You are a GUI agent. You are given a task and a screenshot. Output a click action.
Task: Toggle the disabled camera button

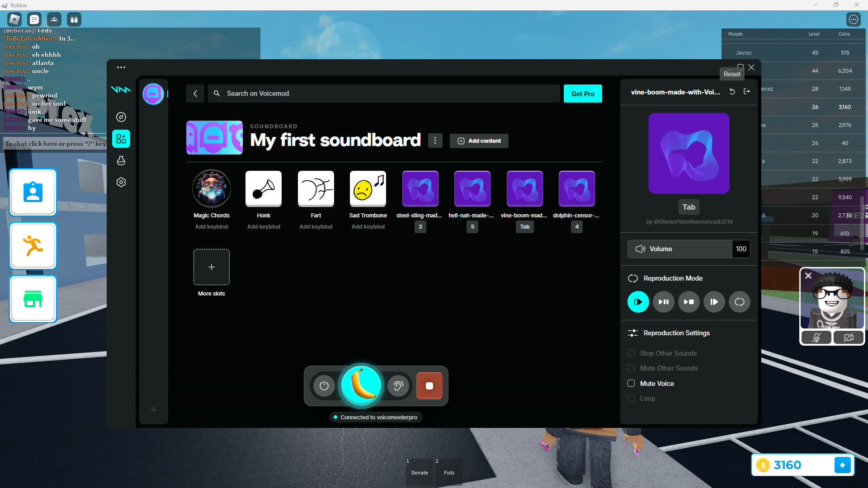click(849, 338)
